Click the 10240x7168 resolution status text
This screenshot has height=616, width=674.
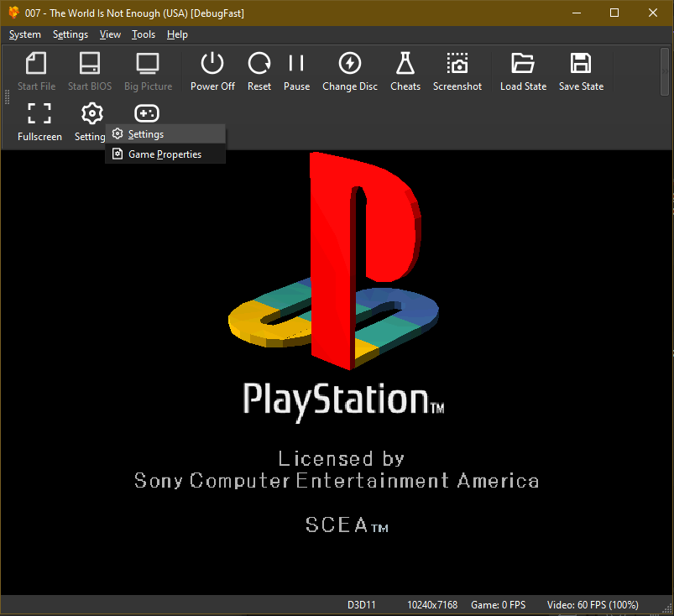432,605
